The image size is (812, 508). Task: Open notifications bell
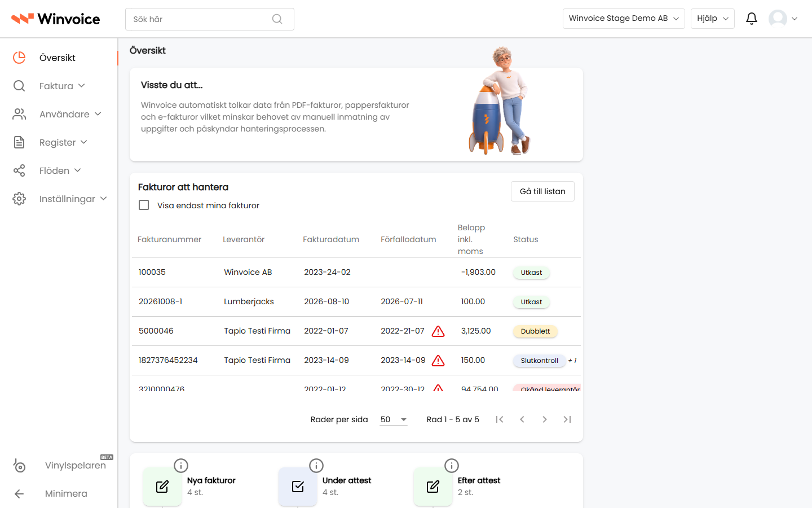[x=752, y=19]
